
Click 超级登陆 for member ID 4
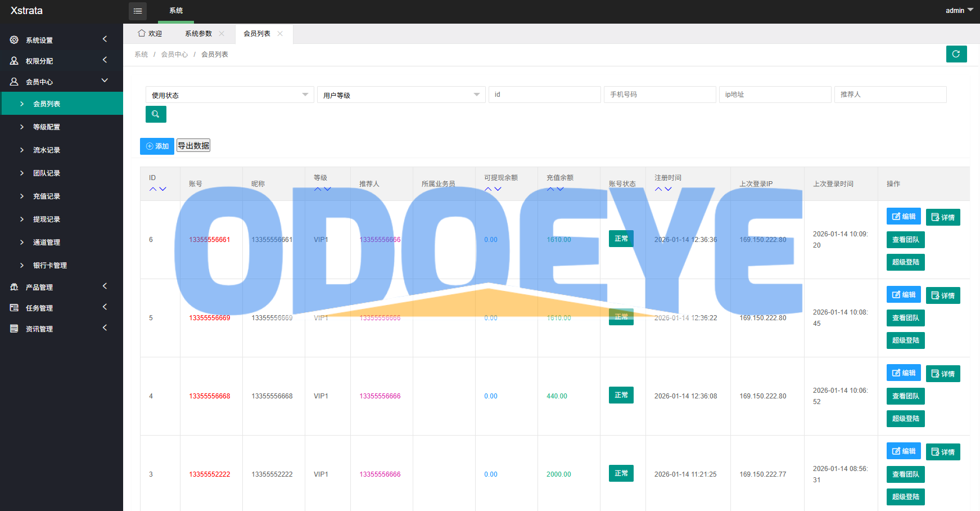pos(905,419)
